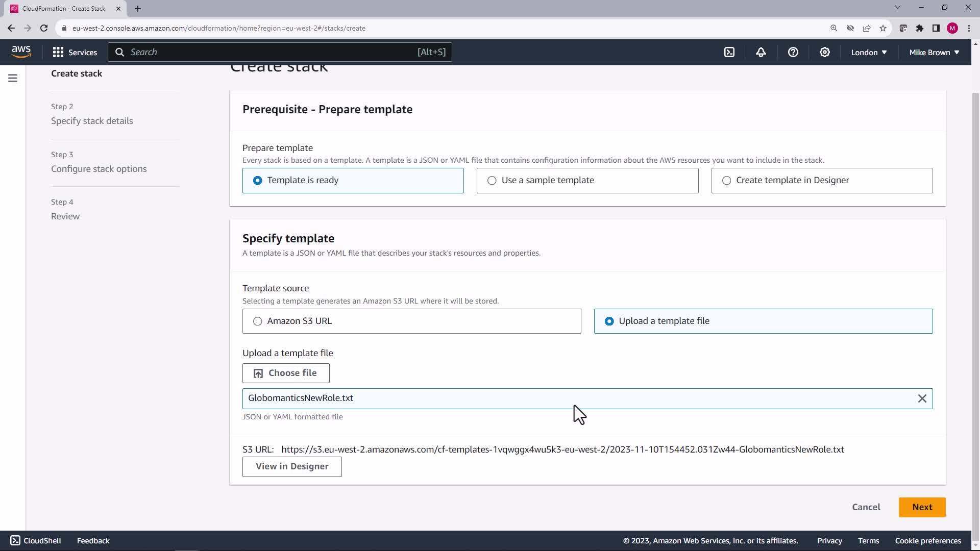Open the settings gear in the AWS header
The height and width of the screenshot is (551, 980).
(x=824, y=52)
